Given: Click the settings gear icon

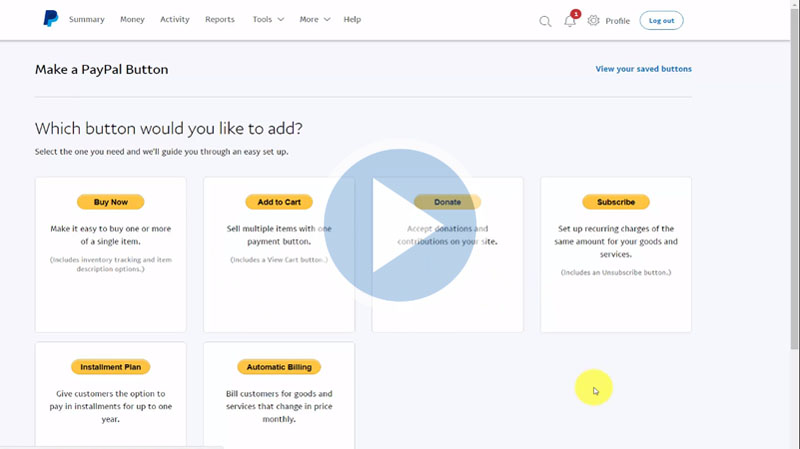Looking at the screenshot, I should coord(593,20).
